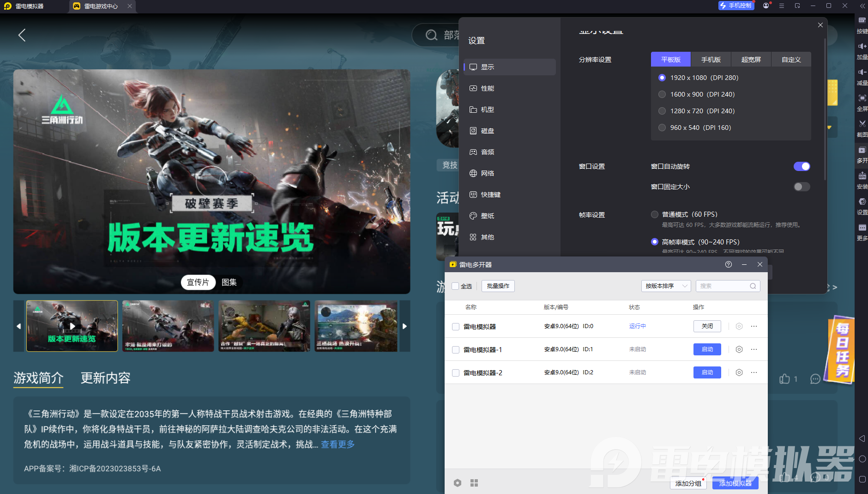Open settings menu for 雷电模拟器-2 via ellipsis
868x494 pixels.
[754, 372]
